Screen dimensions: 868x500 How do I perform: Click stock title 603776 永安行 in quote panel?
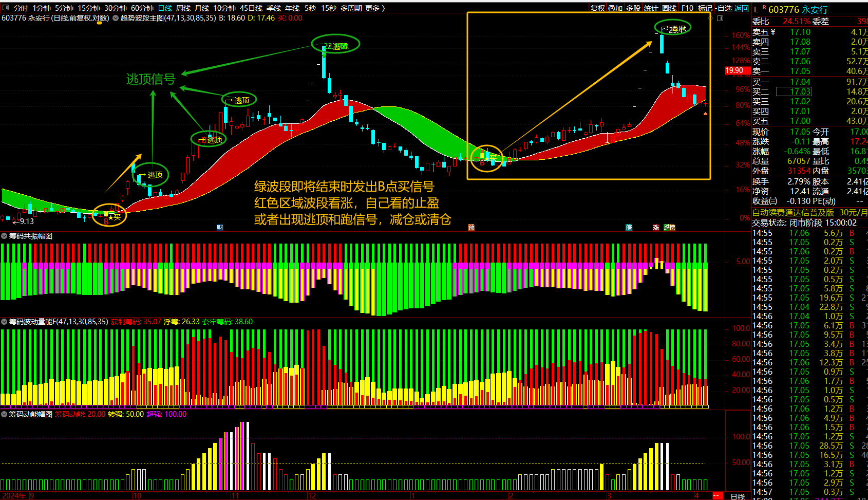point(798,10)
